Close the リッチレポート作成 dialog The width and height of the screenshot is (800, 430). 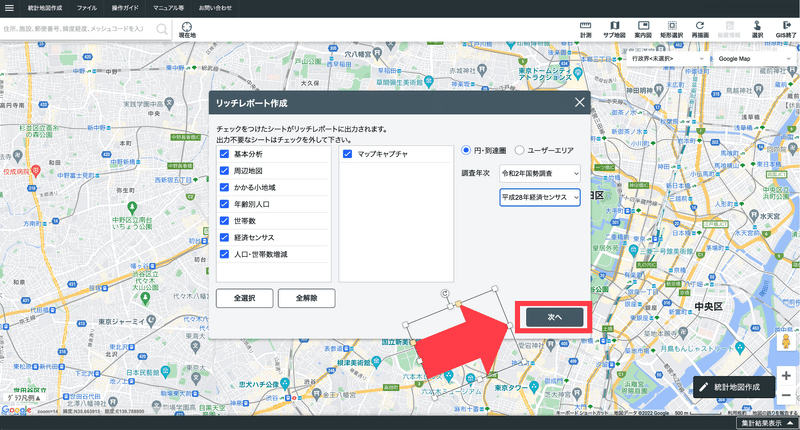point(580,103)
